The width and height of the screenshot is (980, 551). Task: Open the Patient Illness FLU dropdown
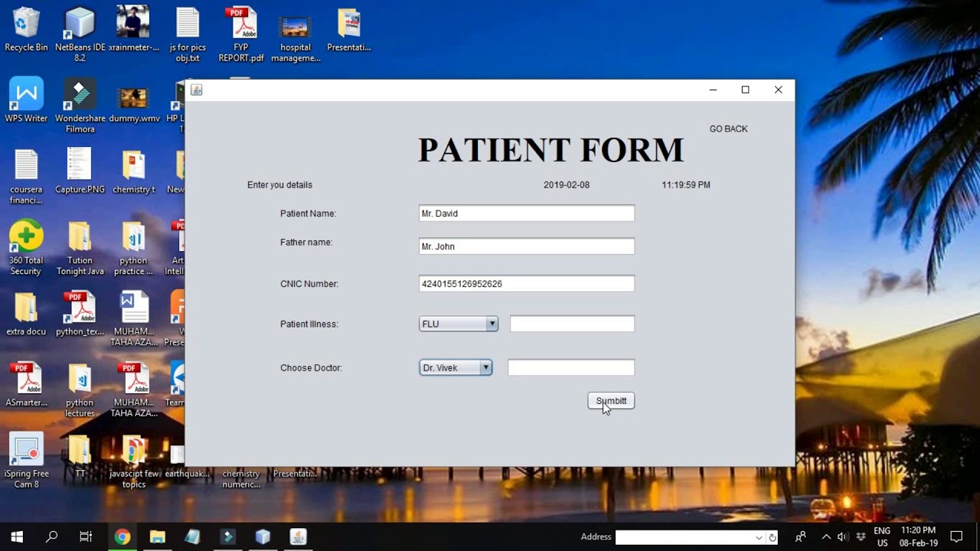click(x=459, y=324)
